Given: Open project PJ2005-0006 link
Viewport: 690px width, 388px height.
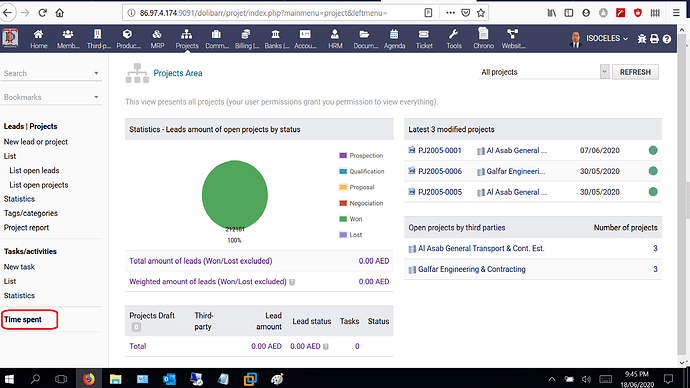Looking at the screenshot, I should 440,171.
